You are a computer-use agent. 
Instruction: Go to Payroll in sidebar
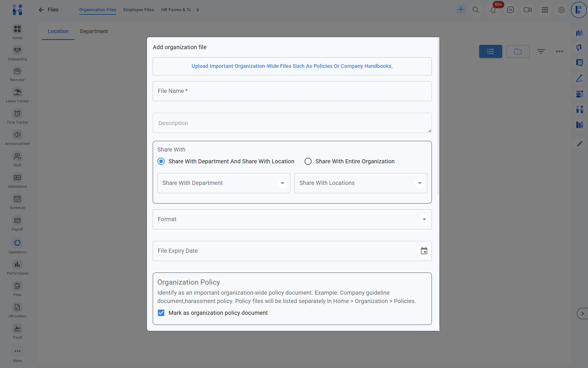[x=17, y=221]
